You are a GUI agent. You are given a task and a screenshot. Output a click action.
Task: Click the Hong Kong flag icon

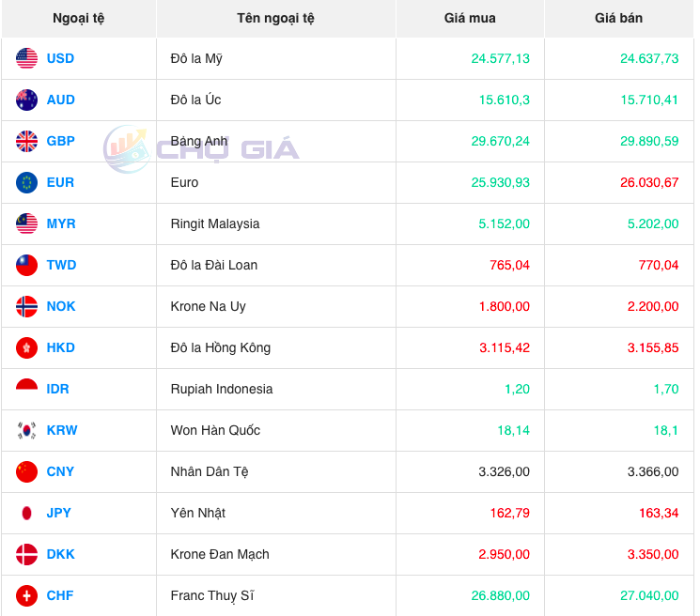[x=26, y=347]
